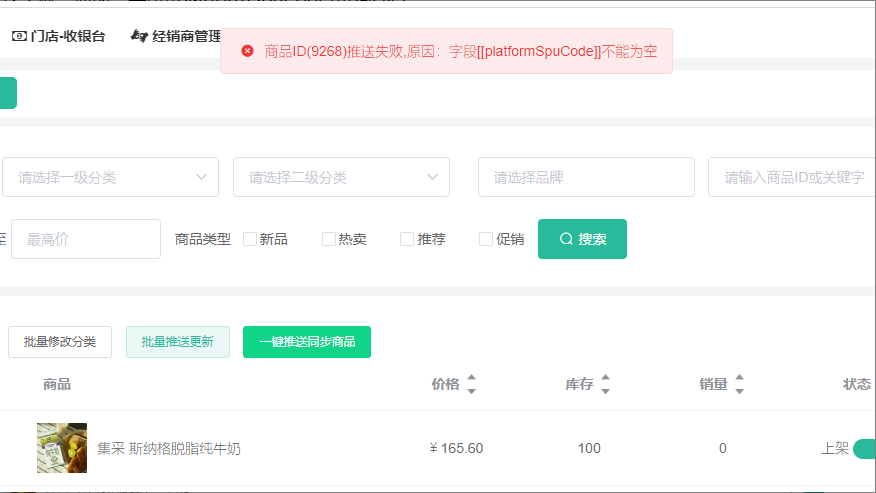Click the red error icon in the alert

248,51
